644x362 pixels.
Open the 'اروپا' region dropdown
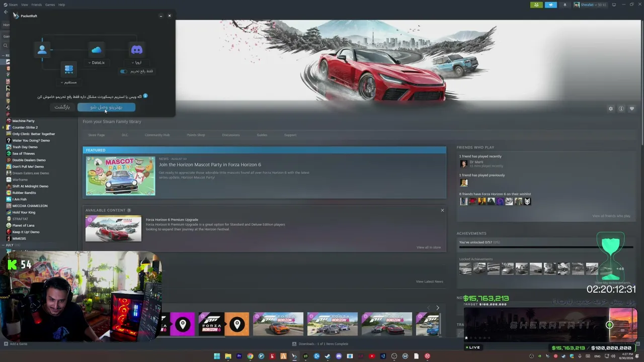pos(136,63)
